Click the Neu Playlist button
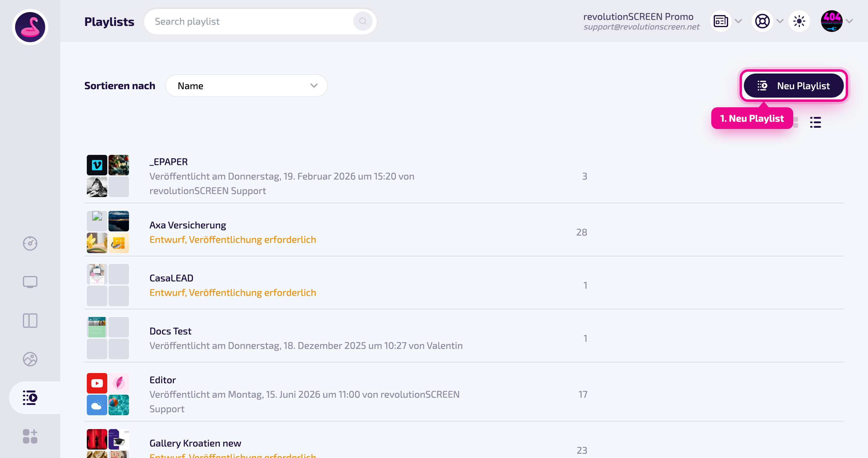 794,86
